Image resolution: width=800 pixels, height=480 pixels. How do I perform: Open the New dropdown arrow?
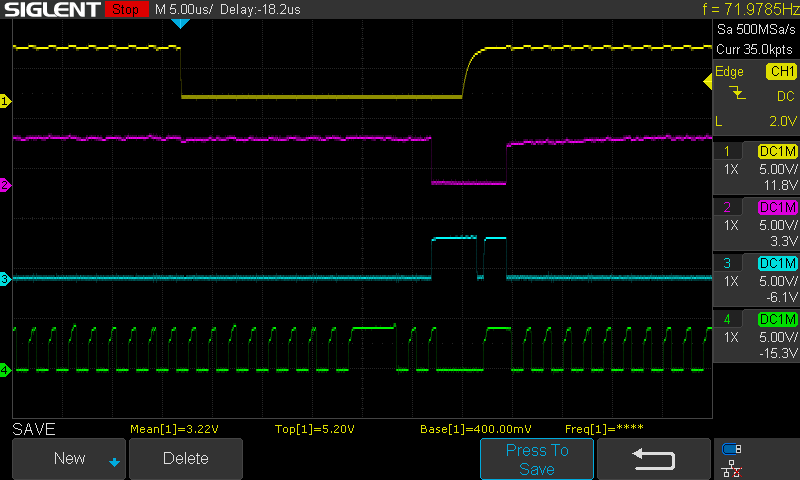pos(114,462)
